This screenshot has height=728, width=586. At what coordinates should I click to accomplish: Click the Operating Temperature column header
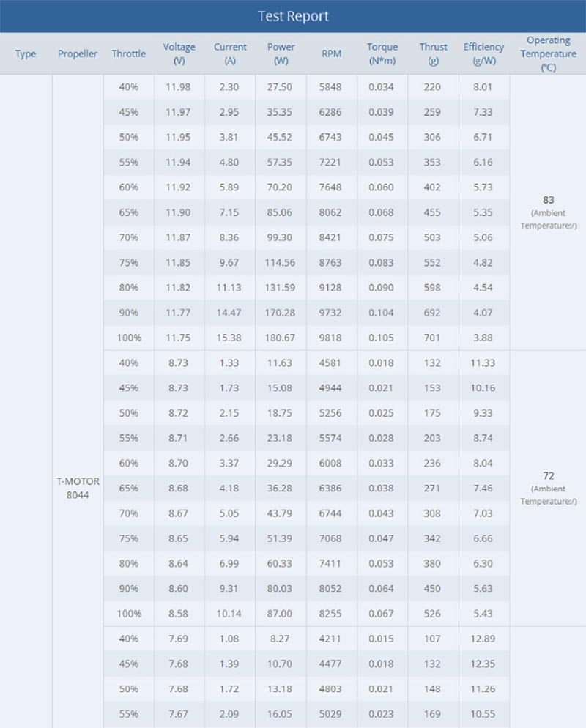[x=548, y=53]
